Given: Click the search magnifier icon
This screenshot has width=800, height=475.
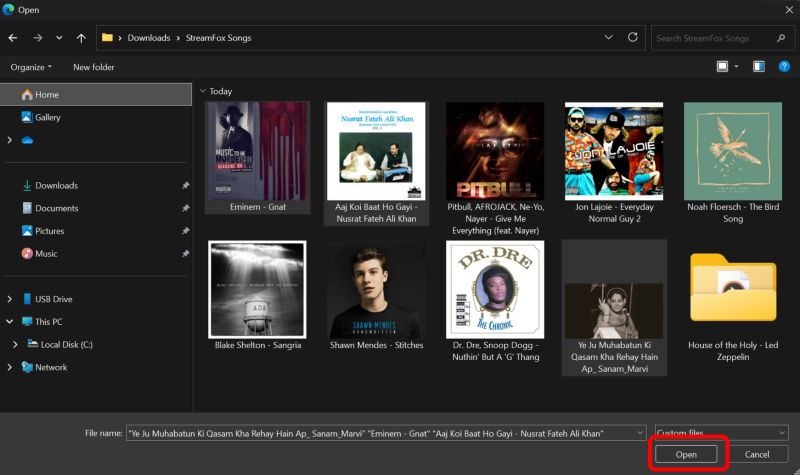Looking at the screenshot, I should point(780,38).
